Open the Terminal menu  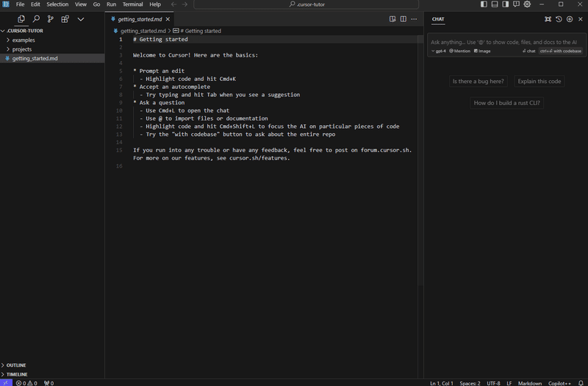pos(132,4)
